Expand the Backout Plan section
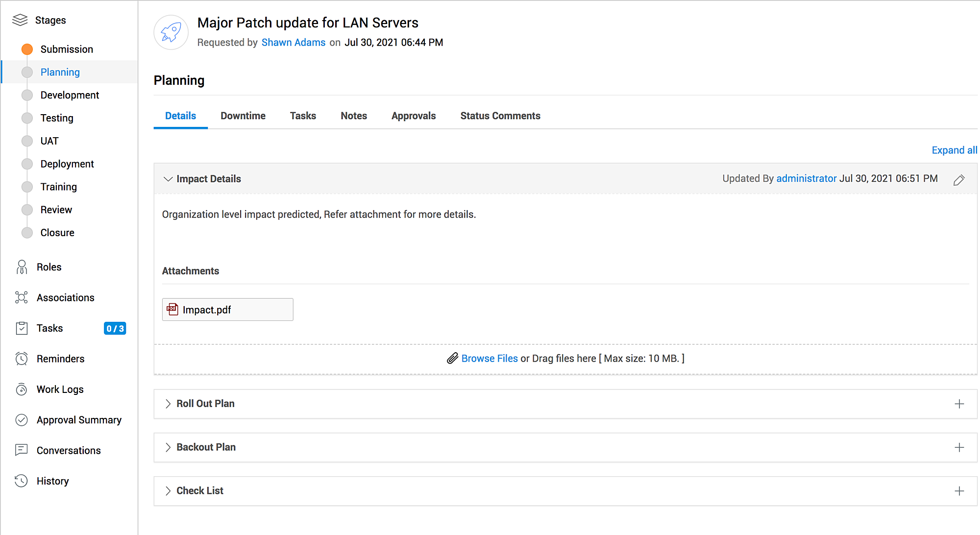The image size is (980, 535). [x=168, y=447]
